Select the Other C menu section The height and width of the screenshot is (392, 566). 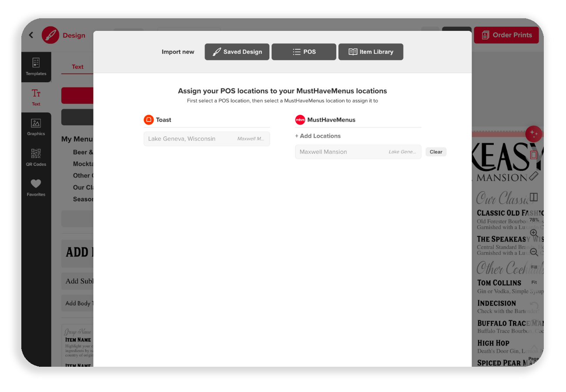(x=83, y=176)
